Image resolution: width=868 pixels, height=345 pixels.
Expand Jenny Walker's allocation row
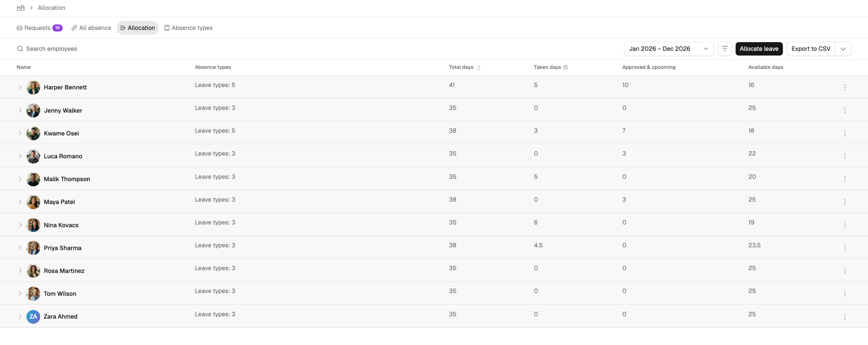point(20,110)
